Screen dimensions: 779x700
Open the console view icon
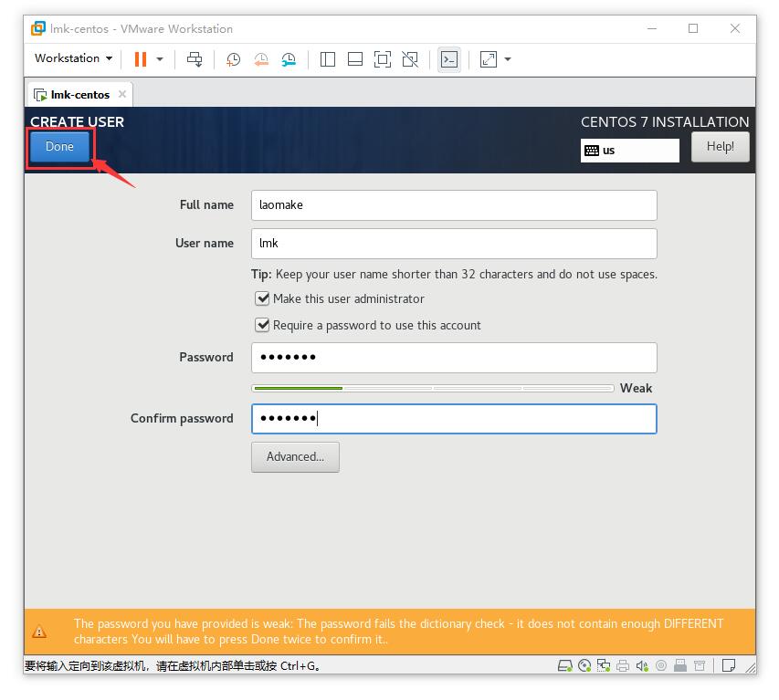(449, 59)
